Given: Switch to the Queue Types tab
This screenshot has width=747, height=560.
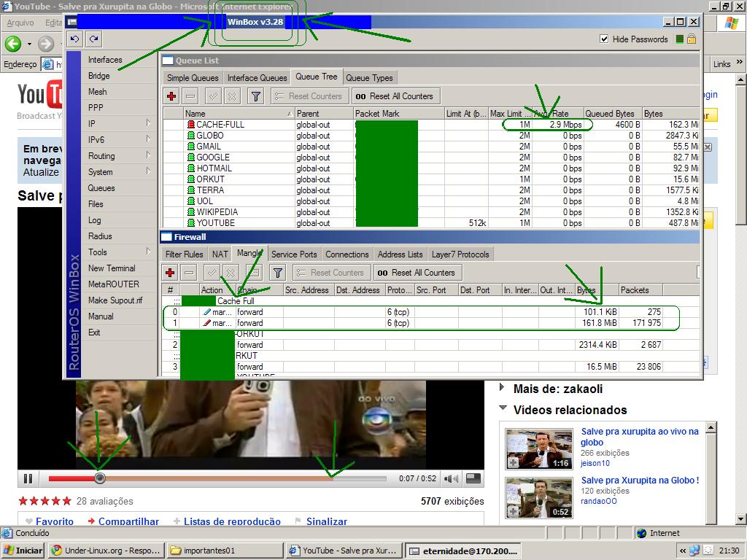Looking at the screenshot, I should point(369,77).
